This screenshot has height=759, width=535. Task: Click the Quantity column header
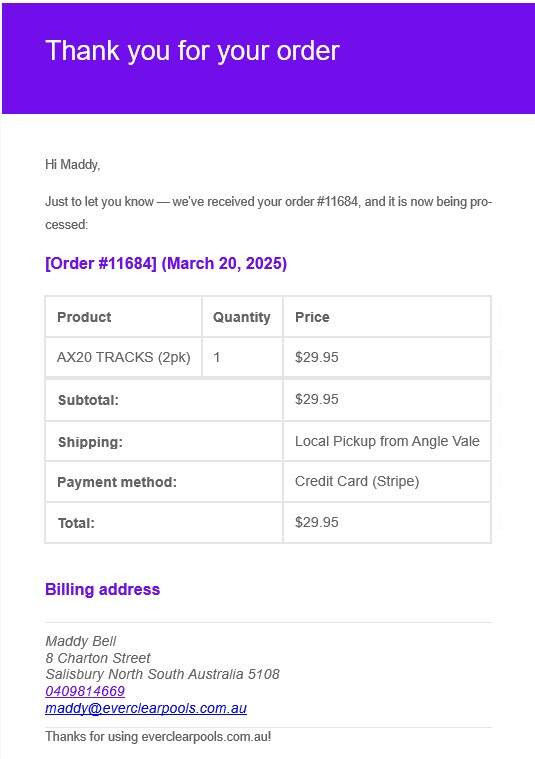click(x=242, y=317)
